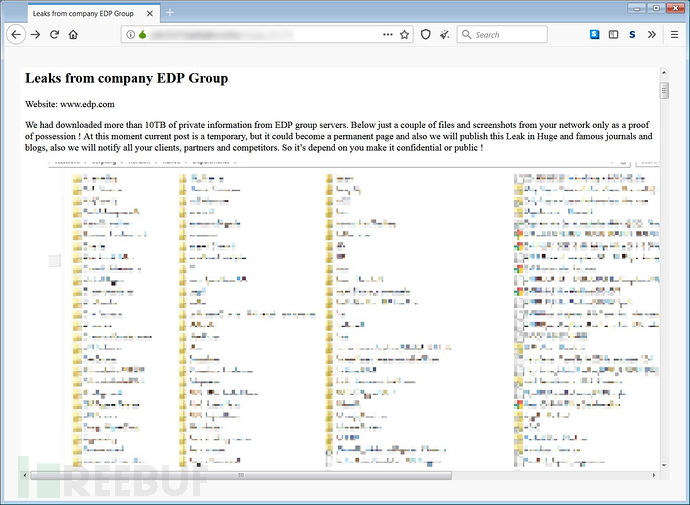
Task: Open a new tab with plus button
Action: (x=170, y=13)
